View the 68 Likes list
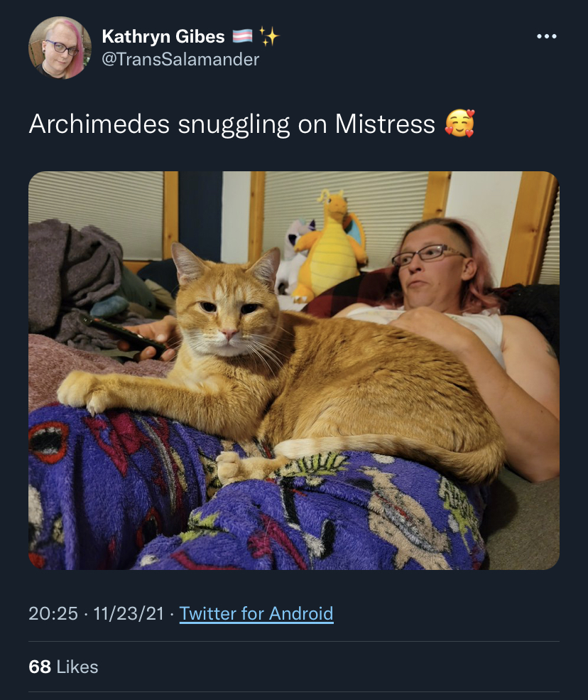This screenshot has height=700, width=588. click(63, 667)
